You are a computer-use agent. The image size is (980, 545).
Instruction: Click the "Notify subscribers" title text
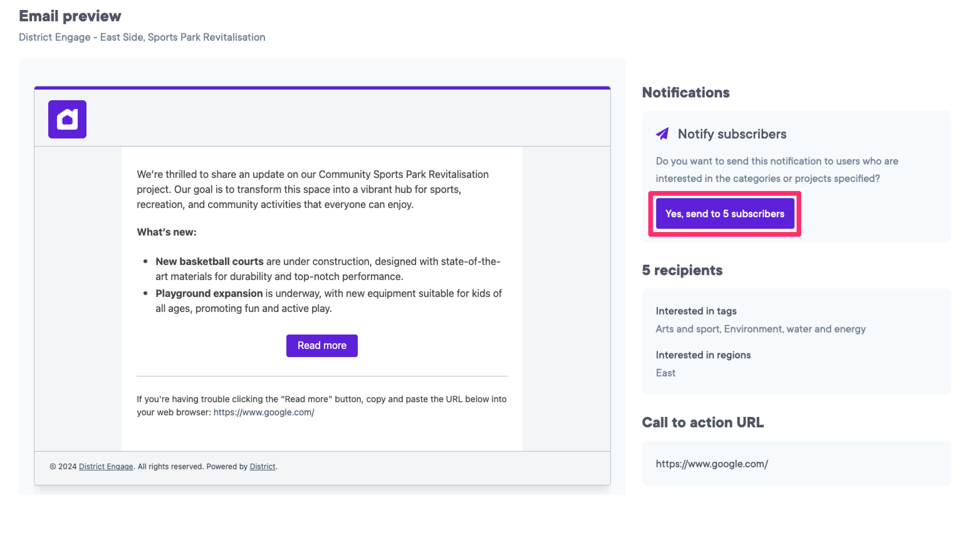click(x=732, y=134)
